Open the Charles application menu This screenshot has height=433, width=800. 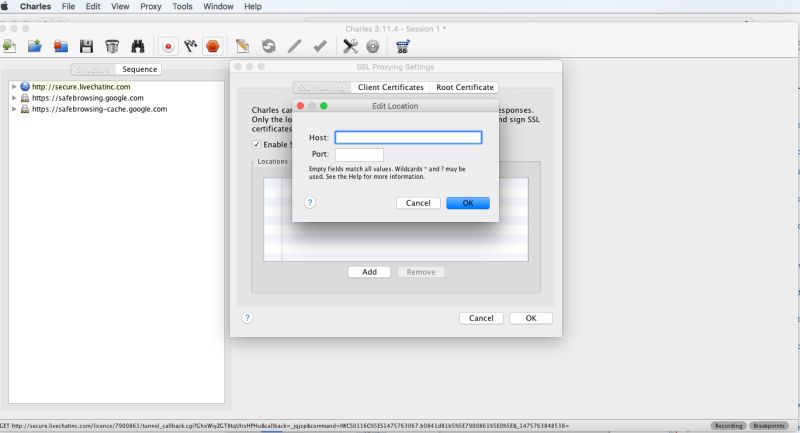(35, 6)
